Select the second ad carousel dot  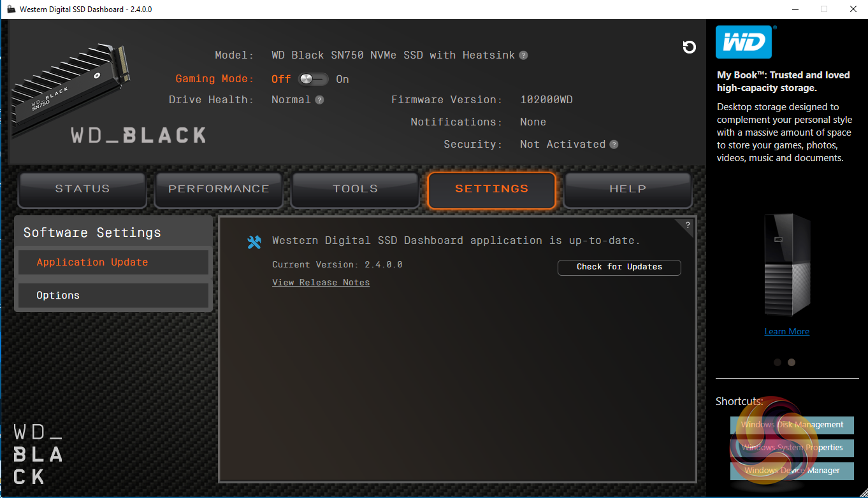pos(792,362)
